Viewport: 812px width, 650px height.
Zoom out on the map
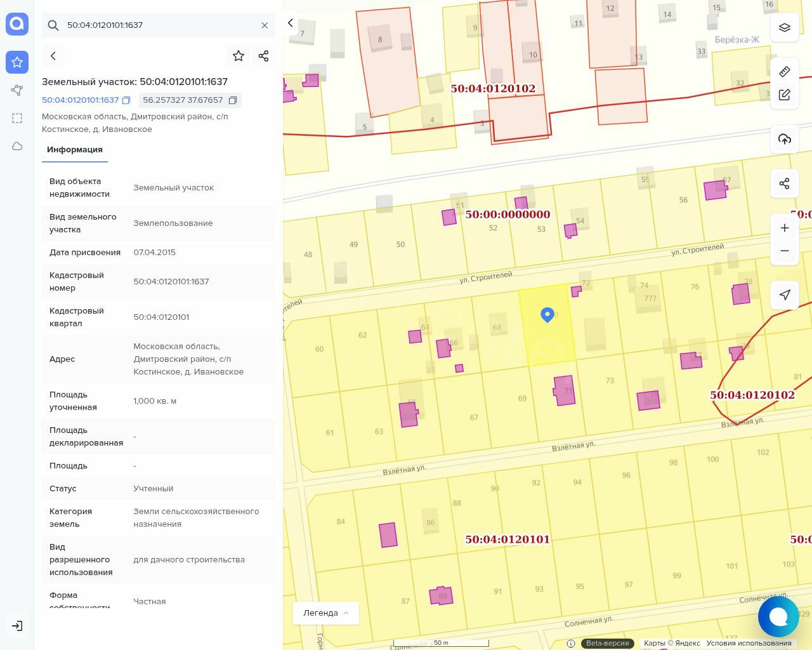pos(784,251)
